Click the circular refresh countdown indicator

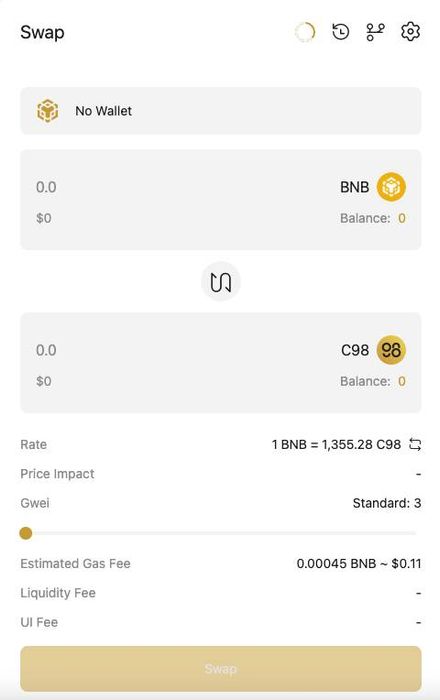(306, 32)
